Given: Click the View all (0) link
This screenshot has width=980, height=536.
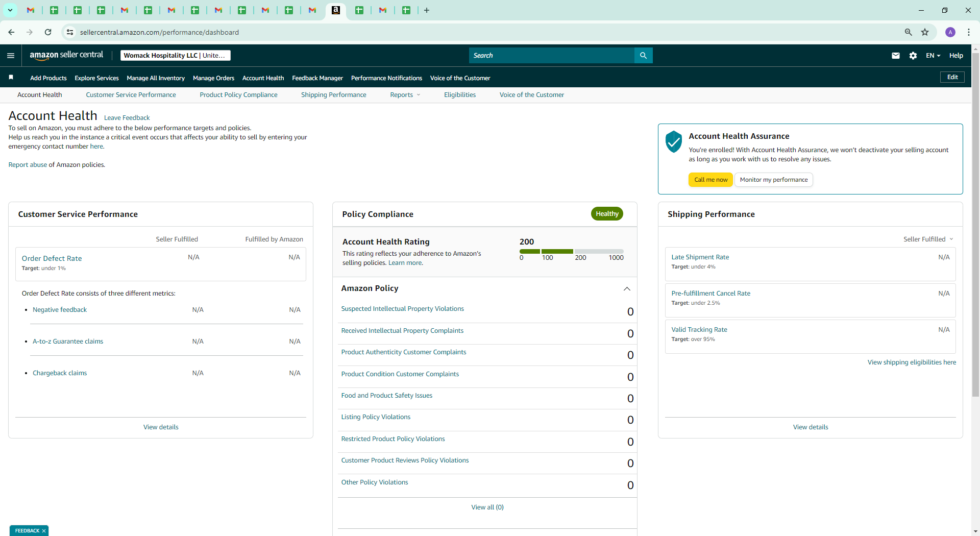Looking at the screenshot, I should pos(487,507).
